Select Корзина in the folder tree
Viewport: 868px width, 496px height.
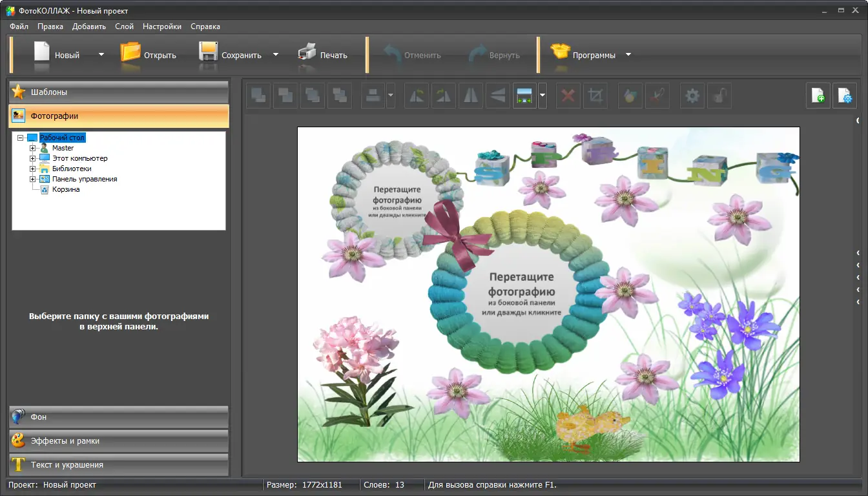click(x=65, y=189)
